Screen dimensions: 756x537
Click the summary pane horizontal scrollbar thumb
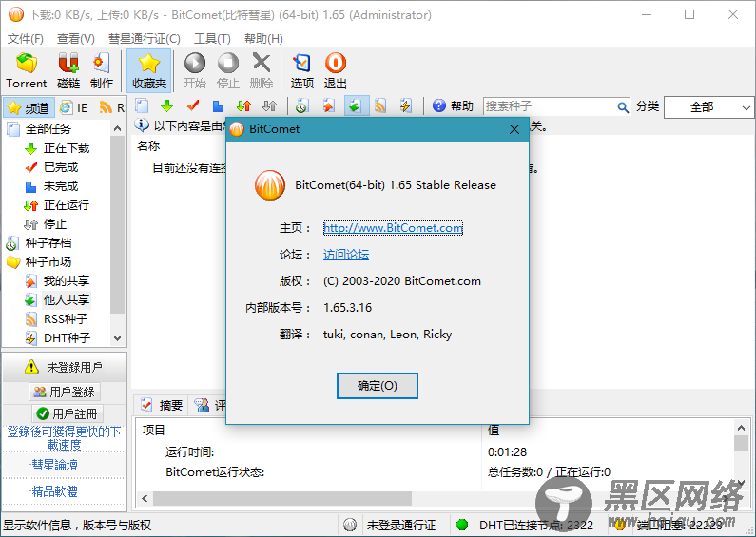[282, 498]
